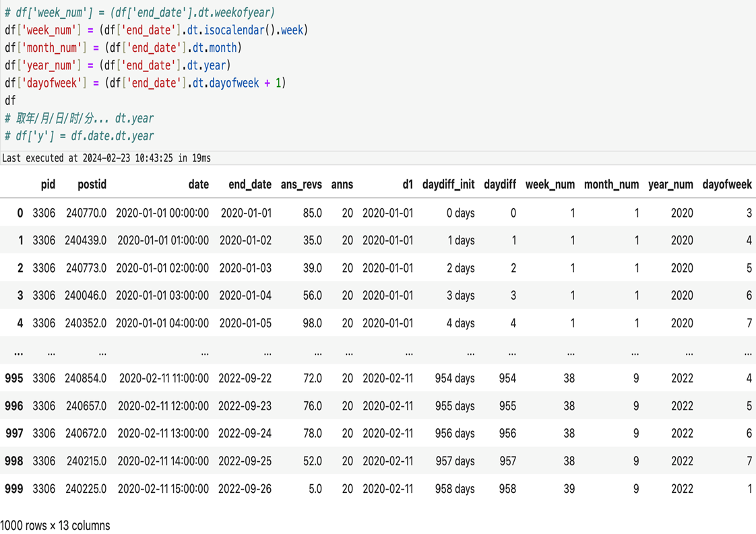This screenshot has width=756, height=534.
Task: Click daydiff value 955
Action: [507, 406]
